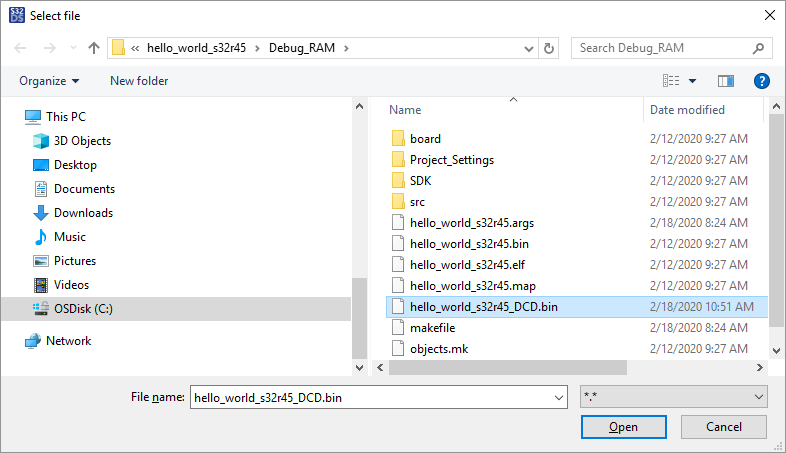Open recent locations dropdown arrow
This screenshot has width=786, height=453.
73,48
